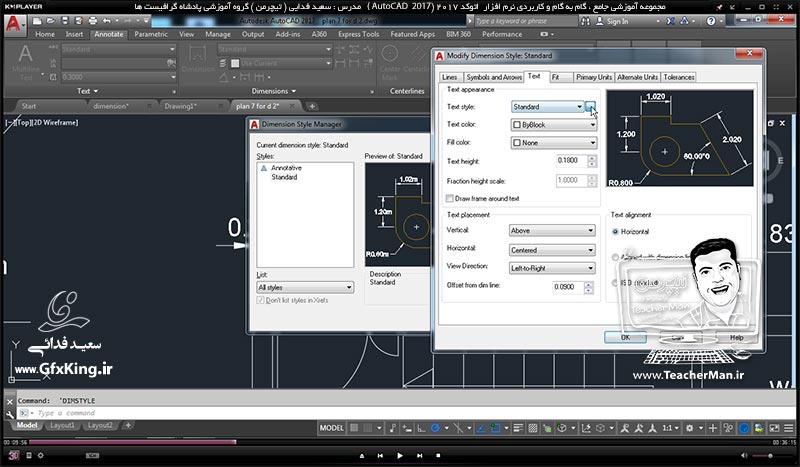Screen dimensions: 800x467
Task: Click the Offset from dim line value field
Action: [x=567, y=287]
